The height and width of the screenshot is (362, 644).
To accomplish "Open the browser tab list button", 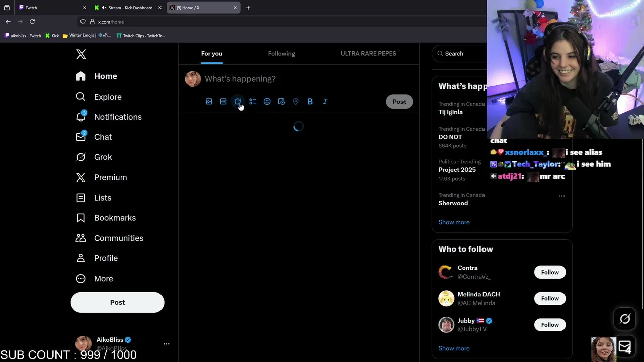I will tap(7, 8).
